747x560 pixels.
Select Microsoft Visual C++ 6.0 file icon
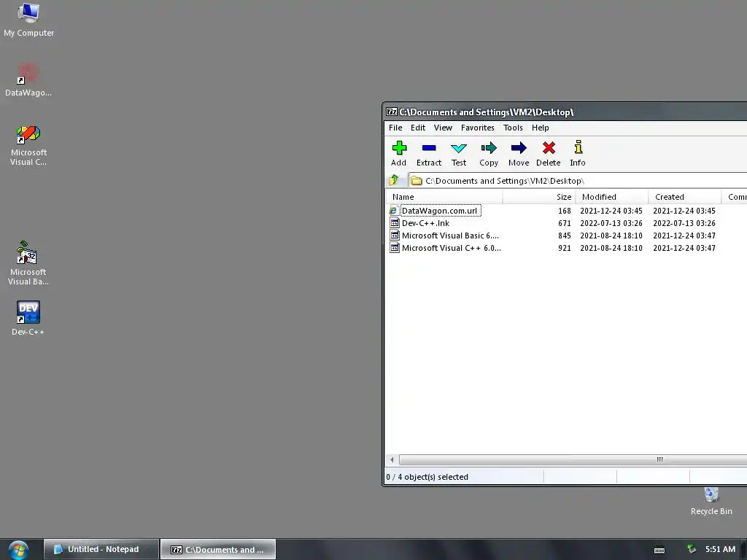pyautogui.click(x=395, y=248)
